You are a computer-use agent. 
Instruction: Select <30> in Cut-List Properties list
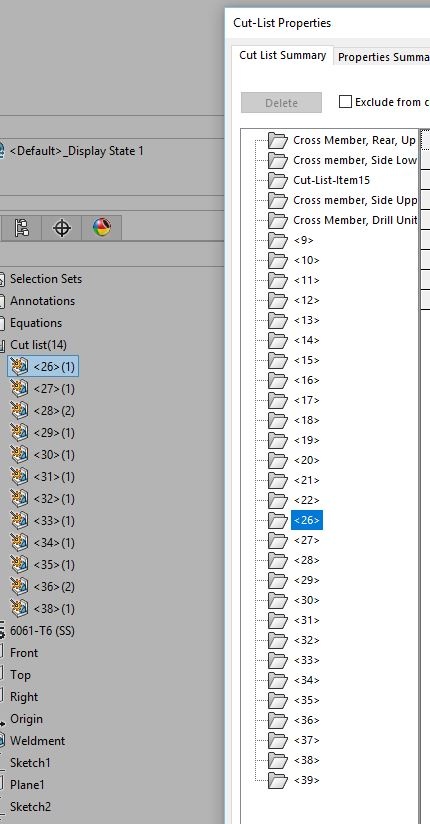tap(306, 600)
